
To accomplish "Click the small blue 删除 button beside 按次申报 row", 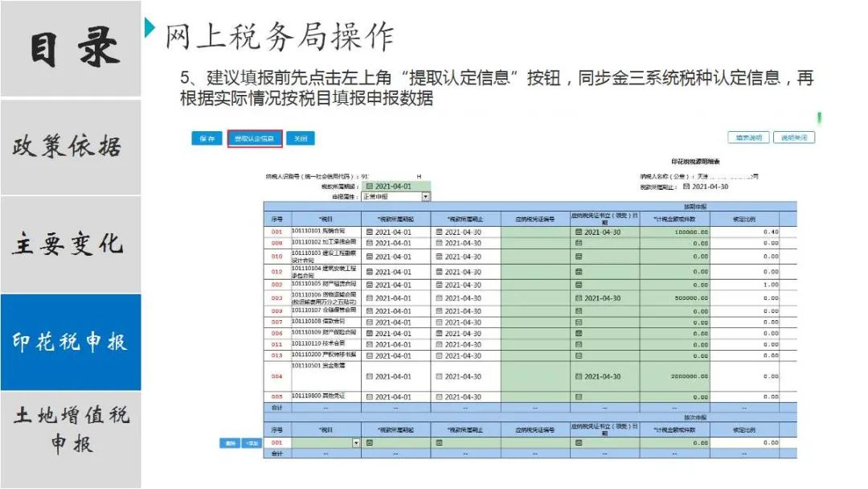I will coord(231,443).
